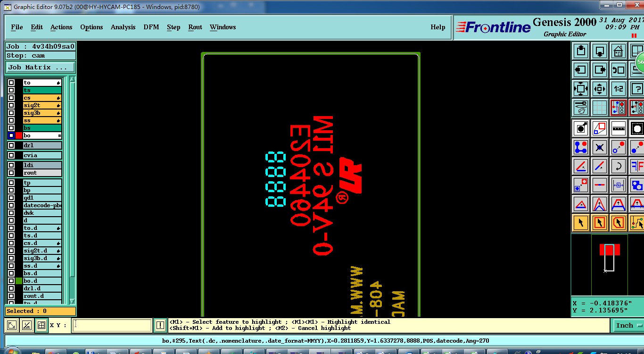644x354 pixels.
Task: Select the layer name gd1
Action: click(42, 198)
